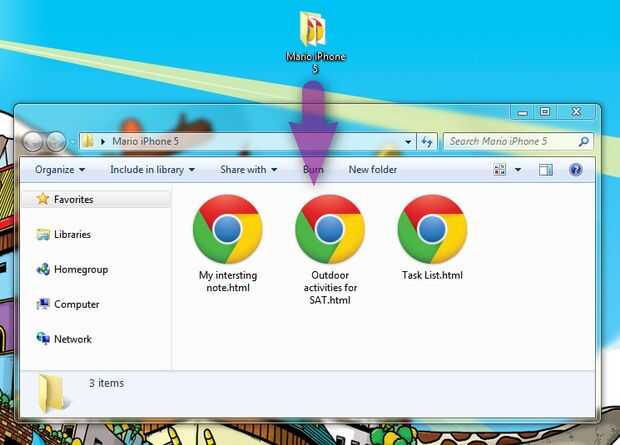Click the Task List.html file name
Screen dimensions: 620x445
coord(432,275)
